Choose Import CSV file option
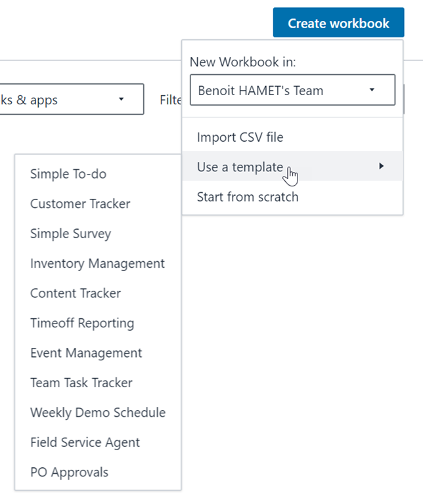This screenshot has width=423, height=504. (240, 137)
